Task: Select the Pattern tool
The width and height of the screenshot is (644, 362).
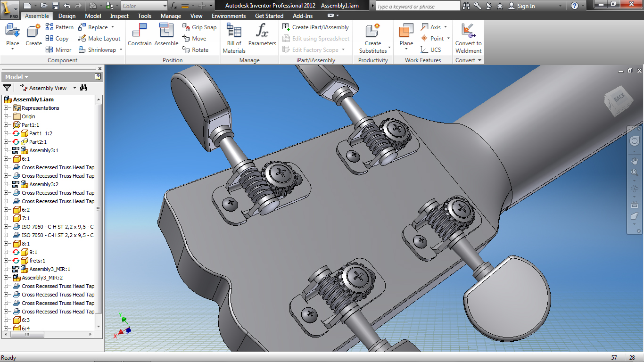Action: [59, 27]
